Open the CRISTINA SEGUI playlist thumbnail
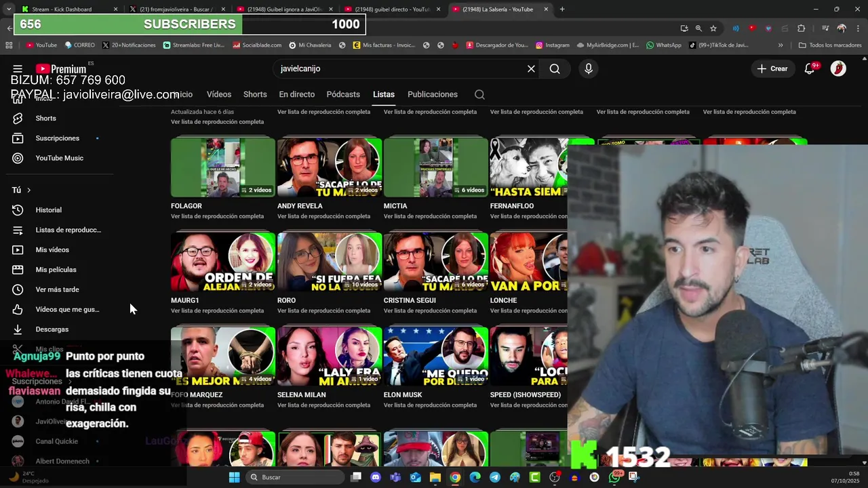 (436, 262)
